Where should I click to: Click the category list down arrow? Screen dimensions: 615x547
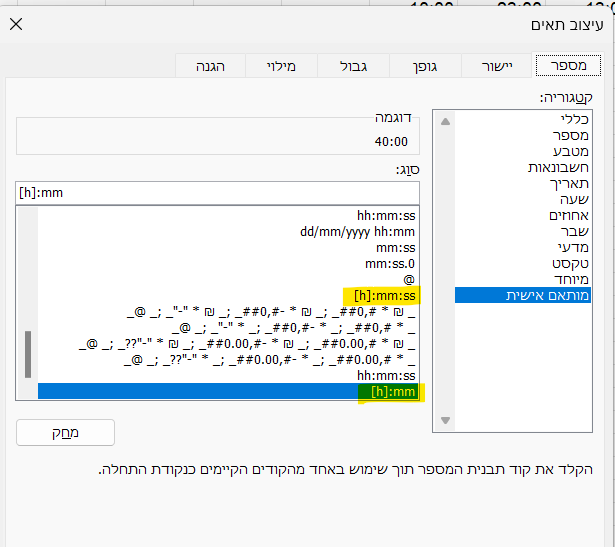click(x=445, y=420)
